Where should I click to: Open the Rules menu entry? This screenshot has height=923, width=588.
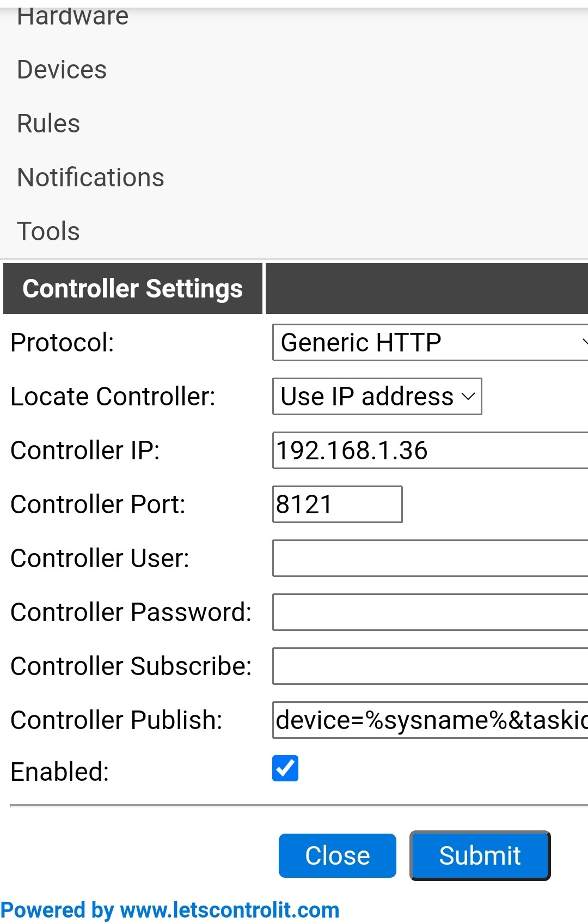(48, 124)
